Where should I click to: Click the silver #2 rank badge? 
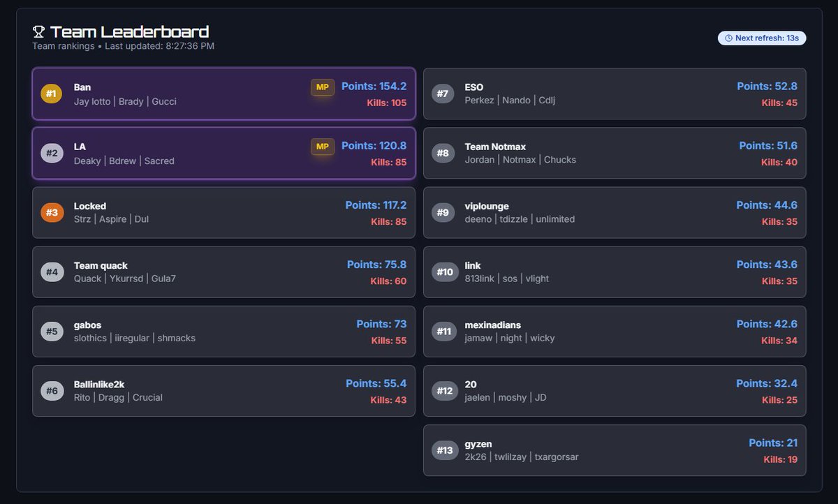click(x=52, y=153)
